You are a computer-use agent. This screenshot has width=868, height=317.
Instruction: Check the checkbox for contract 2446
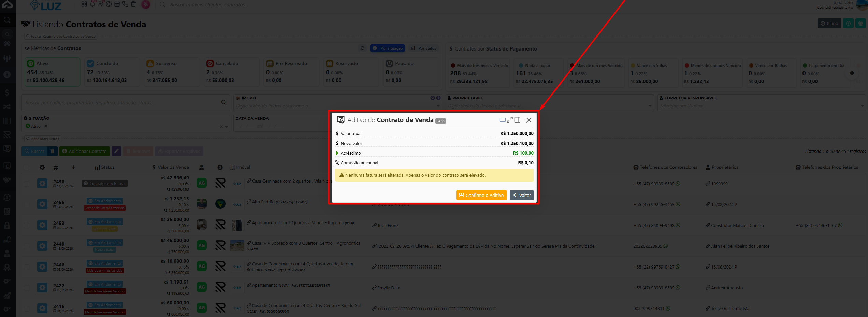click(27, 267)
